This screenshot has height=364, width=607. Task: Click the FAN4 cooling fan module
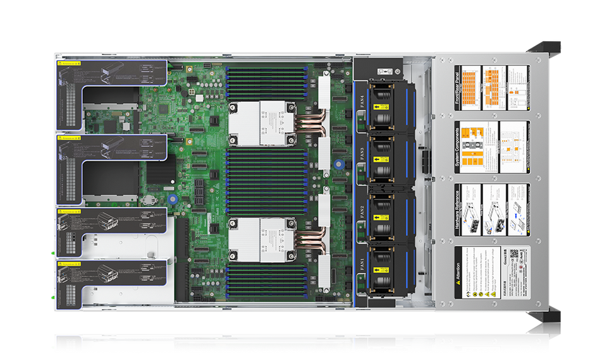click(383, 102)
